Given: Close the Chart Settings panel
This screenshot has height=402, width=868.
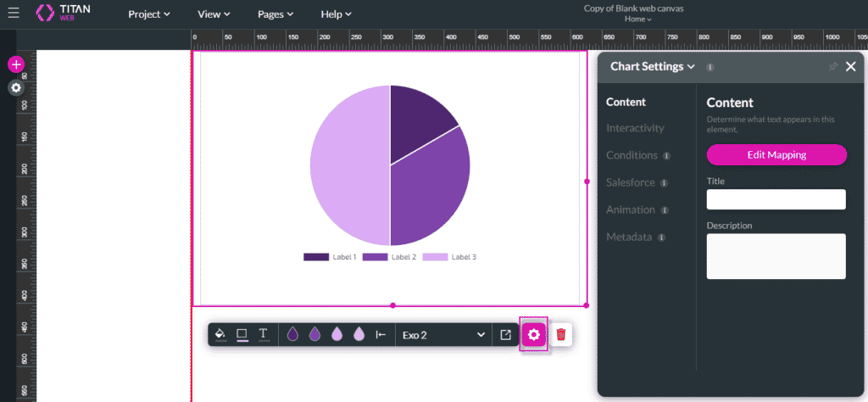Looking at the screenshot, I should click(x=851, y=67).
